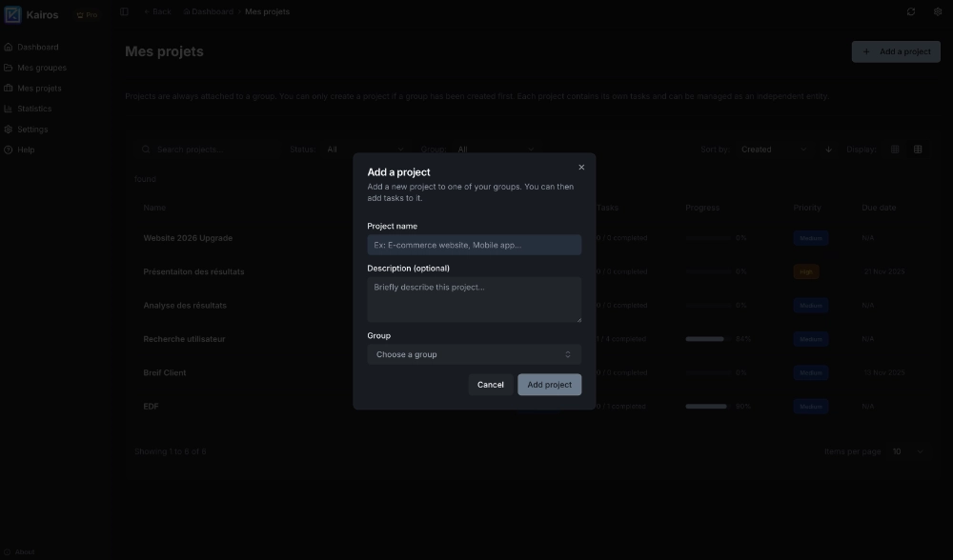Confirm with the Add project button
953x560 pixels.
tap(549, 384)
